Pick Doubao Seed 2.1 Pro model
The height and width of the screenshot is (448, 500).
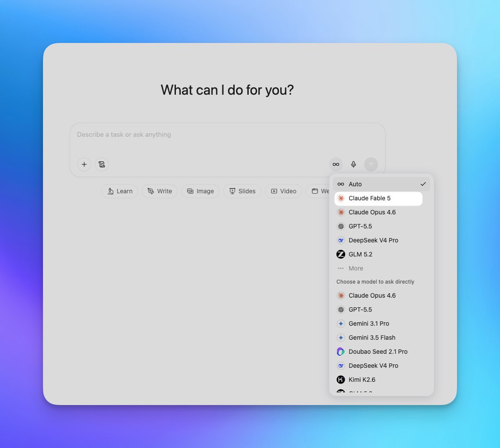[382, 352]
